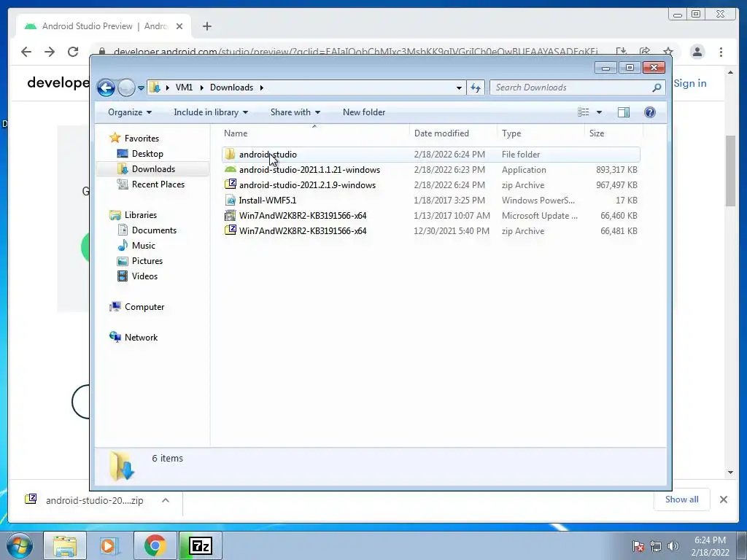Reload the Chrome page
This screenshot has width=747, height=560.
click(x=73, y=52)
